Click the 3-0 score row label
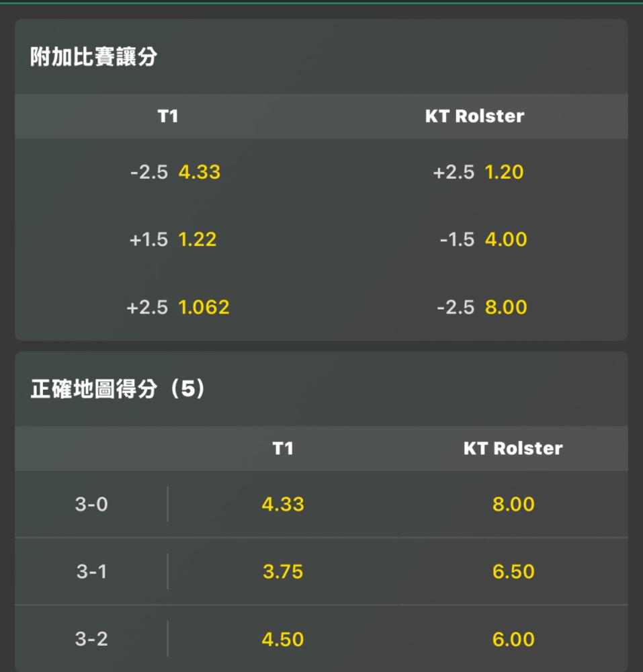Image resolution: width=643 pixels, height=672 pixels. [x=91, y=504]
